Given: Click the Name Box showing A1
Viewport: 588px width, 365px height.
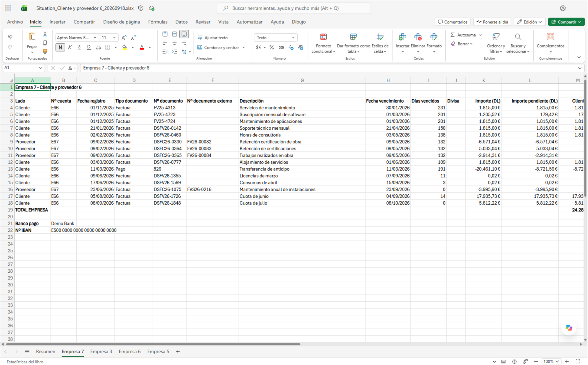Looking at the screenshot, I should click(23, 68).
